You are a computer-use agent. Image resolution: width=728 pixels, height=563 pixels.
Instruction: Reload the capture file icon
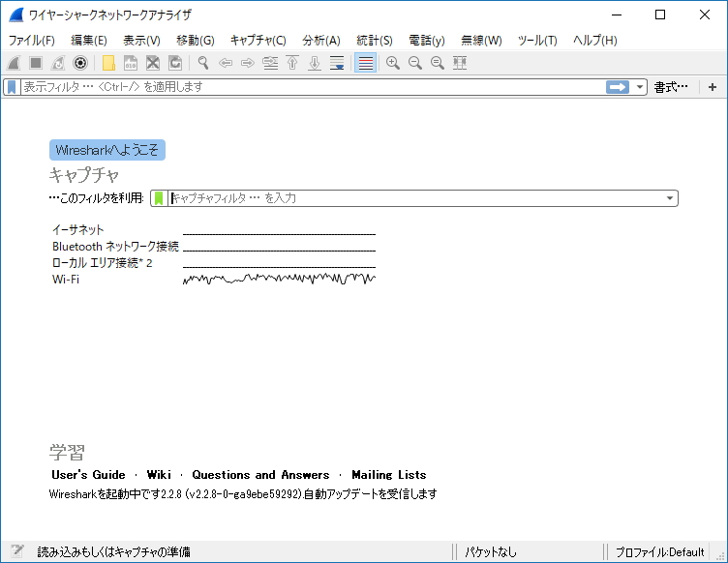(175, 63)
